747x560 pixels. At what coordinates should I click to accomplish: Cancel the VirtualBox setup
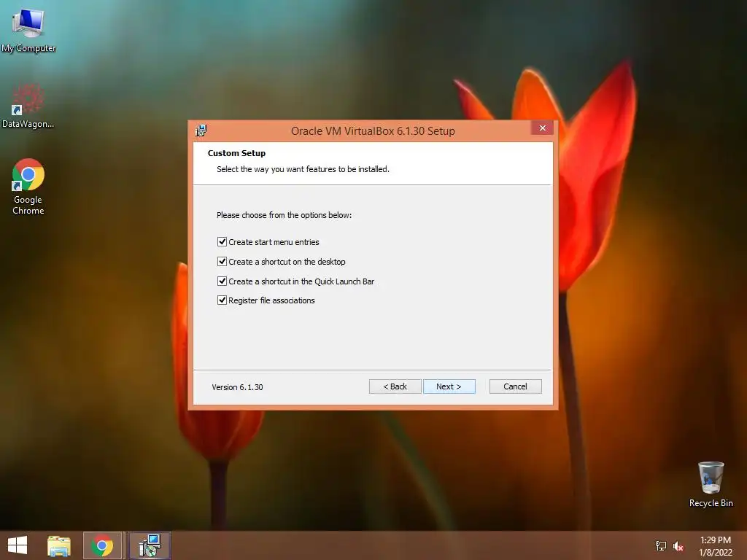point(515,386)
